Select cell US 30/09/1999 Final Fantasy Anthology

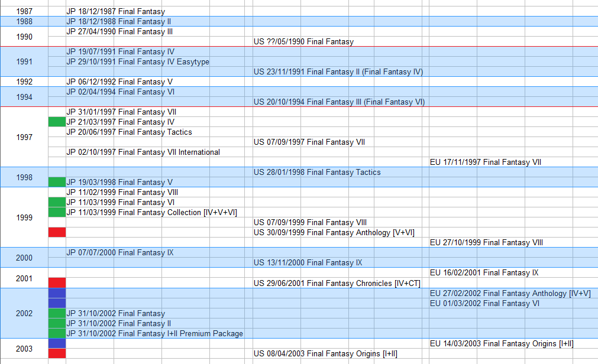[x=334, y=232]
